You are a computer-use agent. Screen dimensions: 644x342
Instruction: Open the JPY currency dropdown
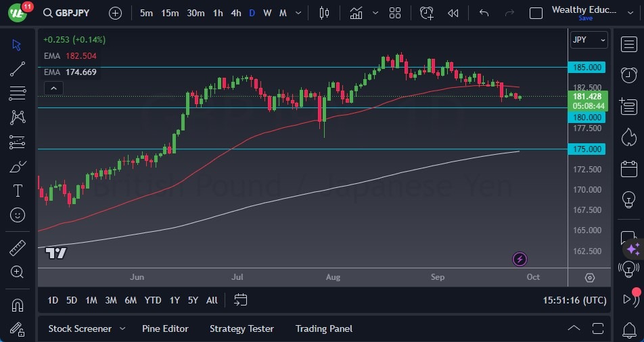pos(589,40)
